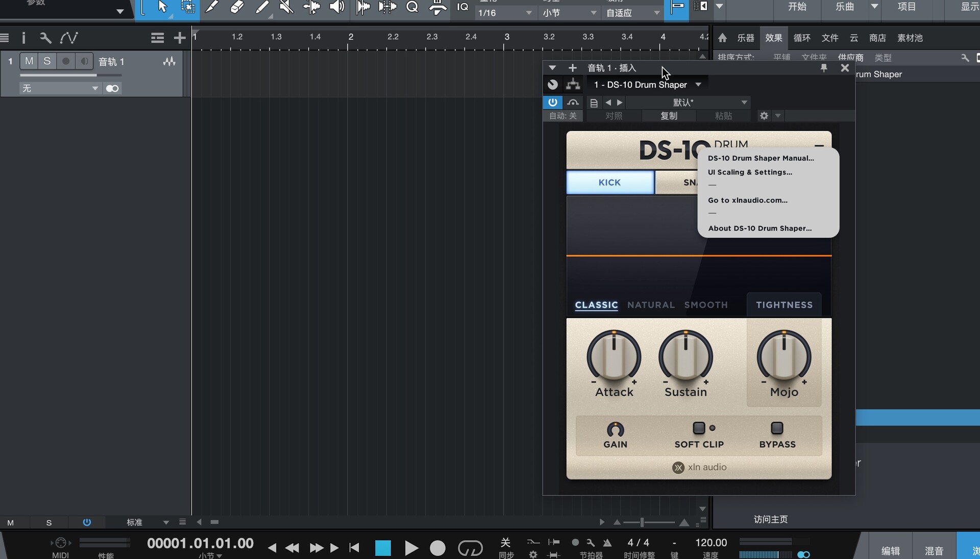The height and width of the screenshot is (559, 980).
Task: Click the Play transport button
Action: (x=411, y=548)
